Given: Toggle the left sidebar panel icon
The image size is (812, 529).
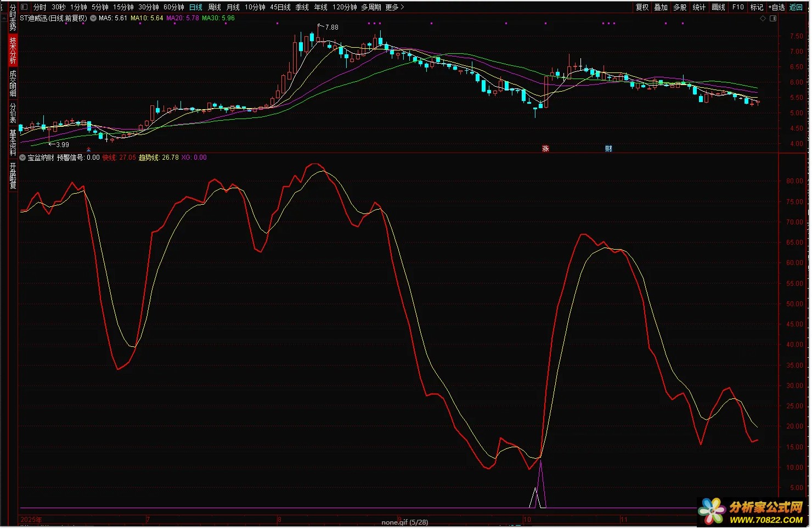Looking at the screenshot, I should pyautogui.click(x=24, y=7).
